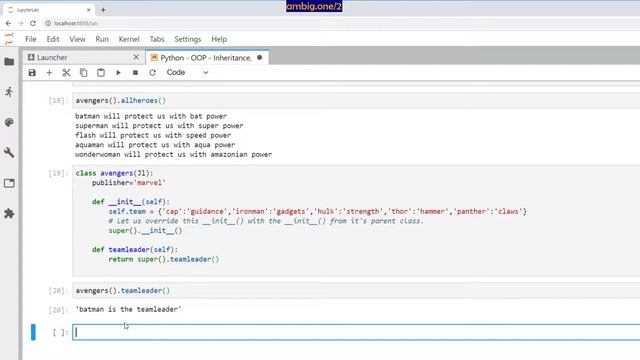
Task: Click output line about wonderwoman amazonian power
Action: pyautogui.click(x=173, y=154)
